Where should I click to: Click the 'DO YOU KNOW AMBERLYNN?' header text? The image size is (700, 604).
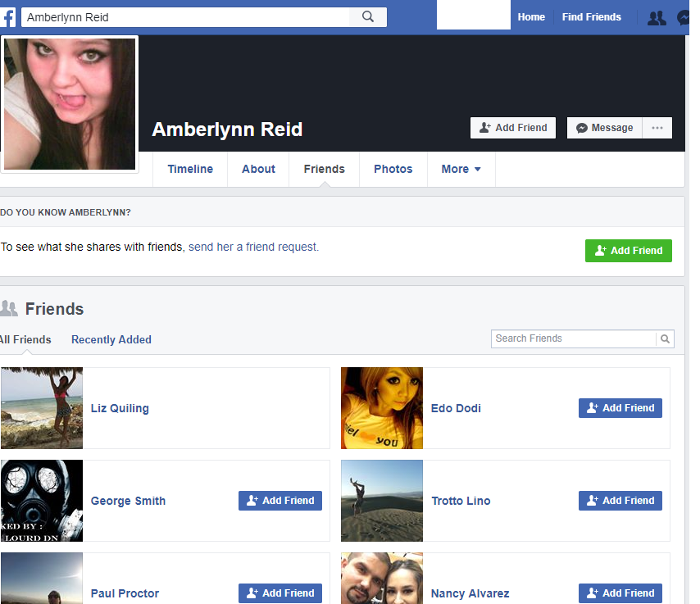point(66,212)
